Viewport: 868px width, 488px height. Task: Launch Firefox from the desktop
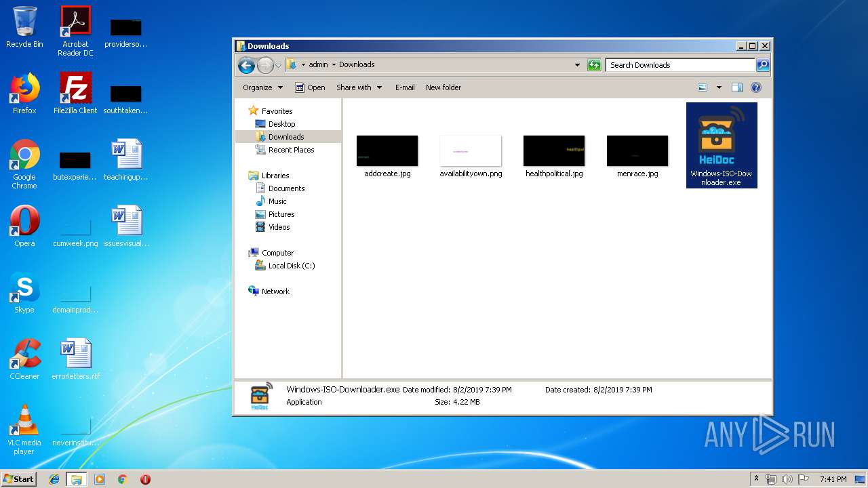(x=24, y=94)
